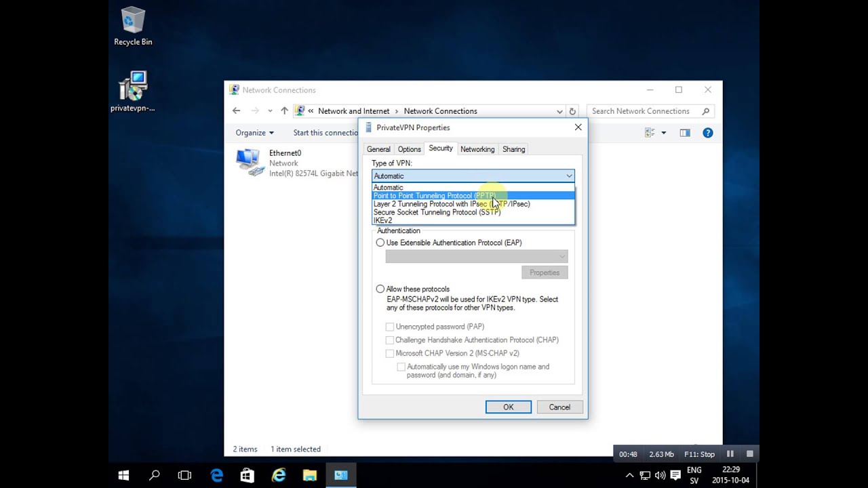This screenshot has width=868, height=488.
Task: Enable Challenge Handshake Authentication Protocol (CHAP)
Action: point(390,340)
